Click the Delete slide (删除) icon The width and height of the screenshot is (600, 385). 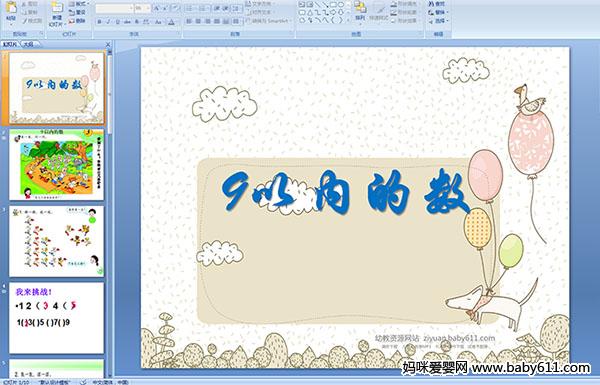coord(77,21)
